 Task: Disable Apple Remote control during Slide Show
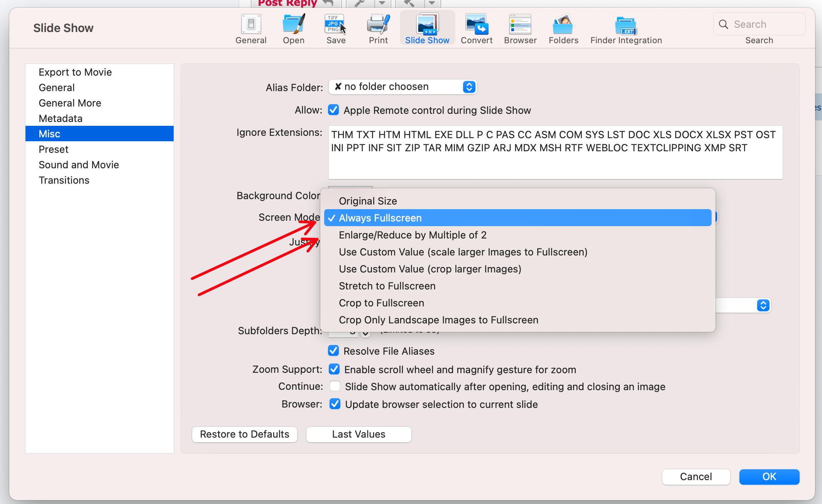tap(333, 110)
